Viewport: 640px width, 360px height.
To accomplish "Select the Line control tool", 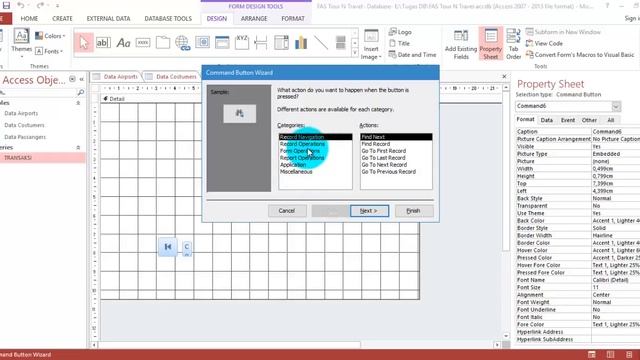I will 321,42.
